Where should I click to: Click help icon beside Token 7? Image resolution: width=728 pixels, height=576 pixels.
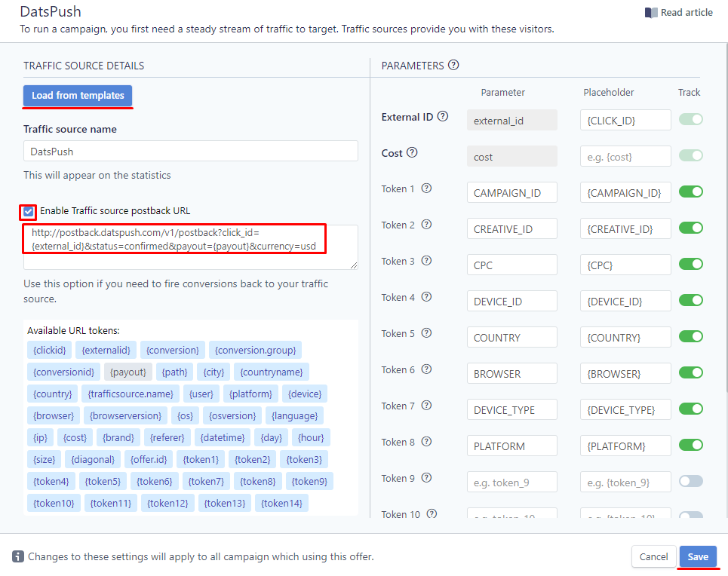(x=426, y=405)
